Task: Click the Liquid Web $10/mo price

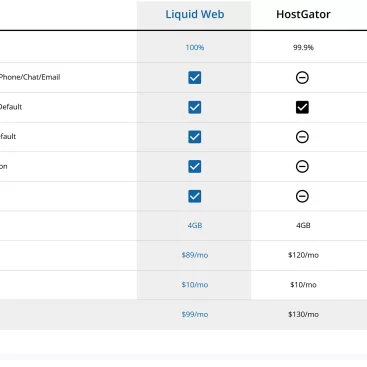Action: (195, 285)
